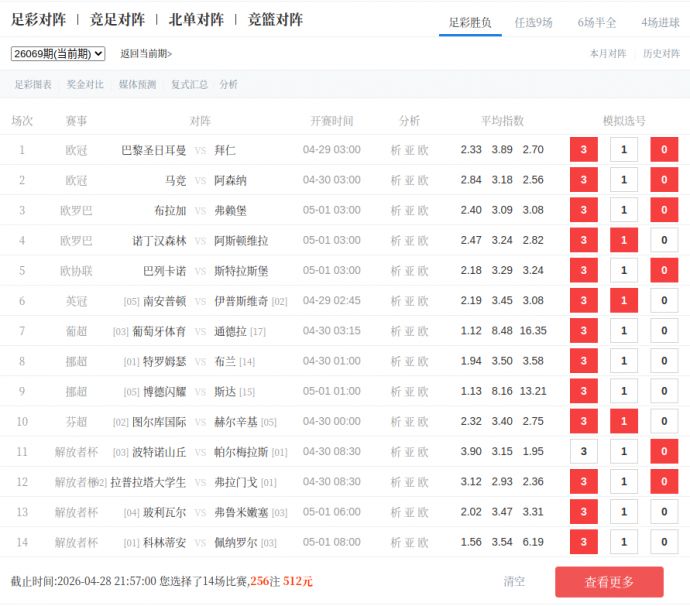This screenshot has width=690, height=606.
Task: Switch to 任选9场 tab
Action: coord(533,22)
